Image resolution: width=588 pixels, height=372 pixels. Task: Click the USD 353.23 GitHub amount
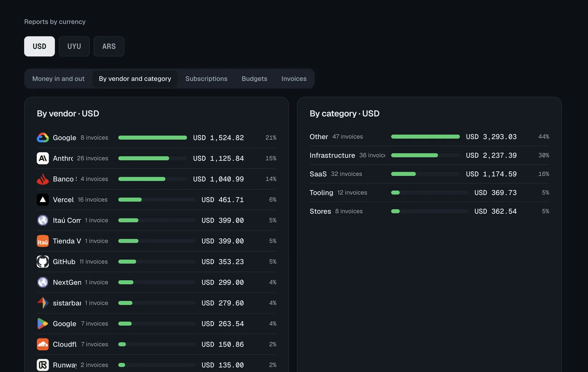[x=222, y=262]
